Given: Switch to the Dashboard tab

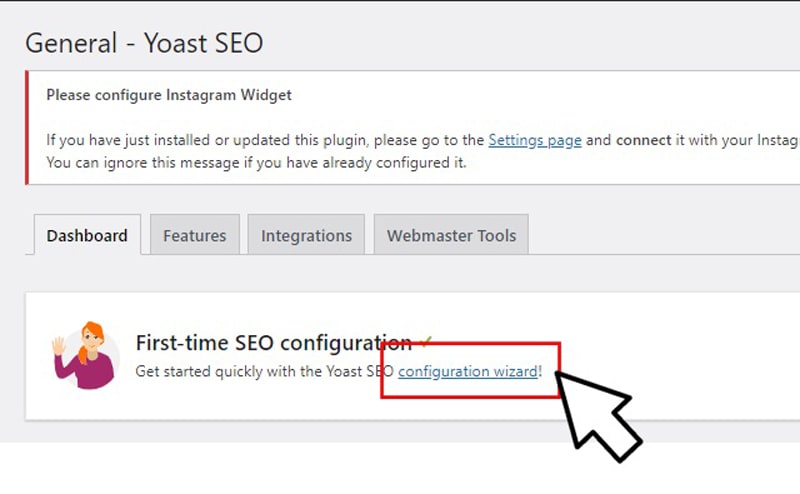Looking at the screenshot, I should [x=87, y=235].
